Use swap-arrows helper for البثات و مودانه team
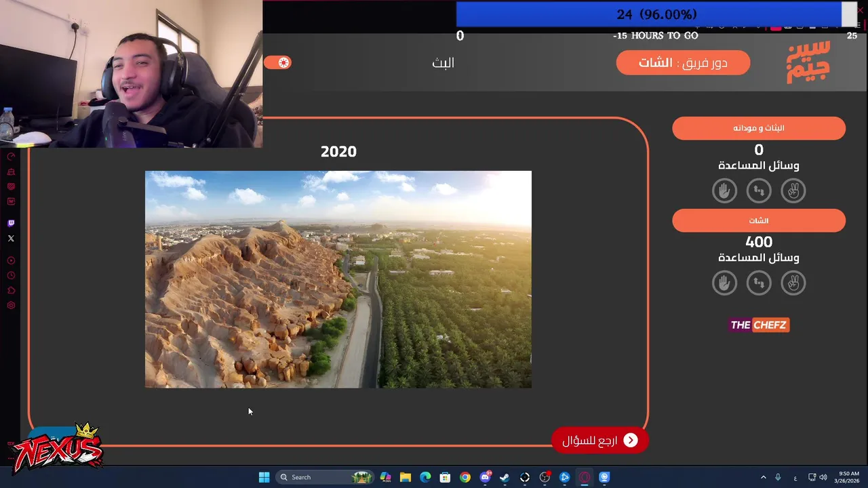This screenshot has width=868, height=488. (759, 190)
